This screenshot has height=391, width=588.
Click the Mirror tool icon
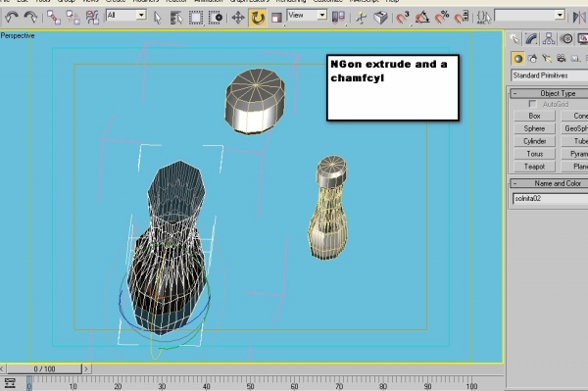pos(580,18)
